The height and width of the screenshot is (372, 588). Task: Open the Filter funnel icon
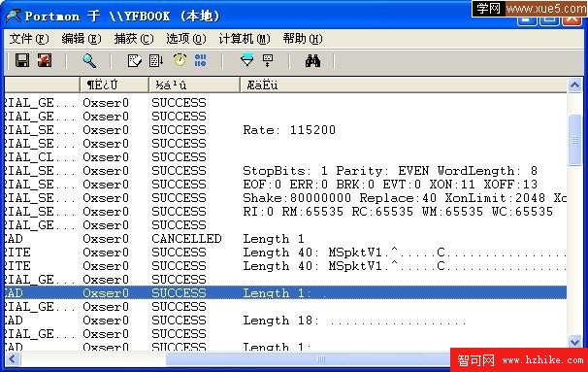click(246, 60)
